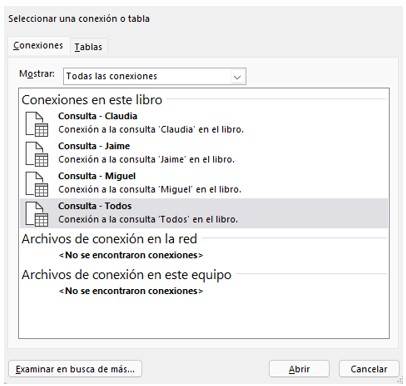The width and height of the screenshot is (406, 386).
Task: Click the Consulta - Jaime connection icon
Action: [x=37, y=154]
